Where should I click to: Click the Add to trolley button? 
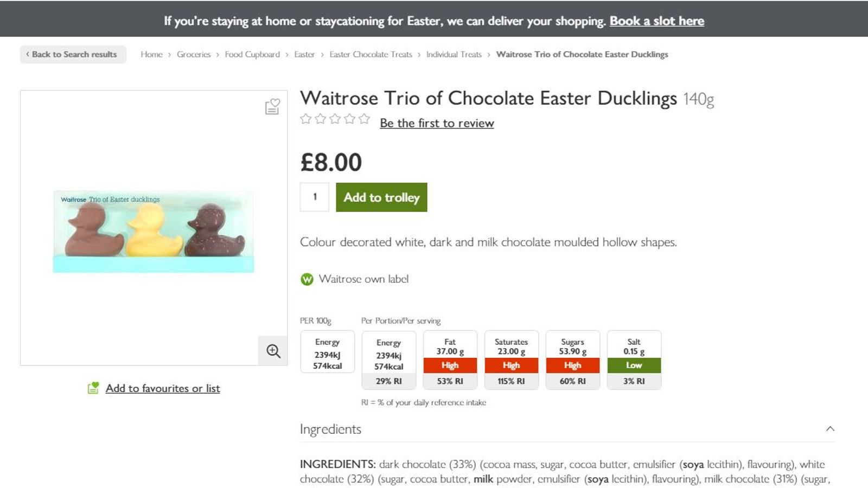coord(381,197)
